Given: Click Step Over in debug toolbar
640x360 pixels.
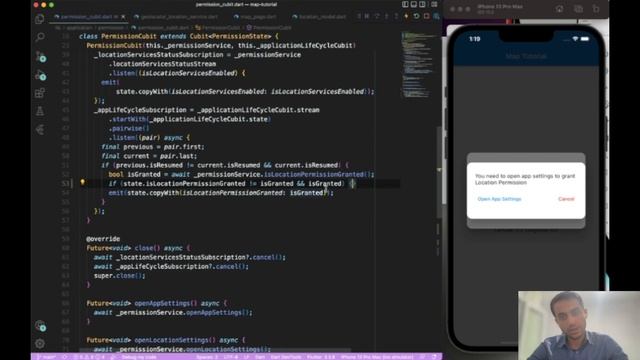Looking at the screenshot, I should tap(376, 16).
